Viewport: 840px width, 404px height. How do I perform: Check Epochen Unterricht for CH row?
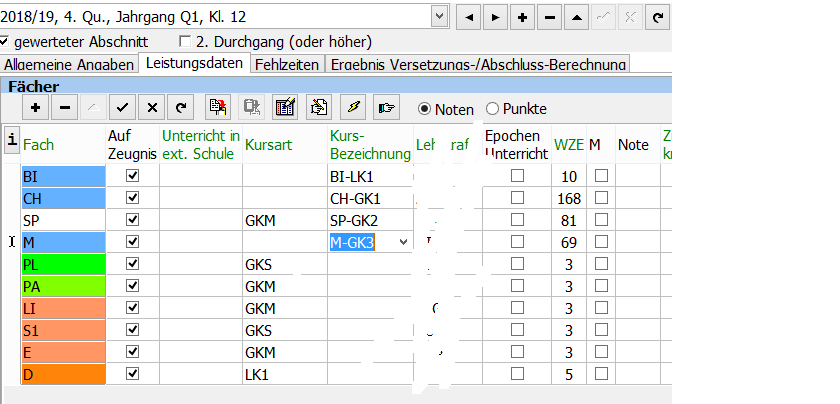pyautogui.click(x=517, y=198)
